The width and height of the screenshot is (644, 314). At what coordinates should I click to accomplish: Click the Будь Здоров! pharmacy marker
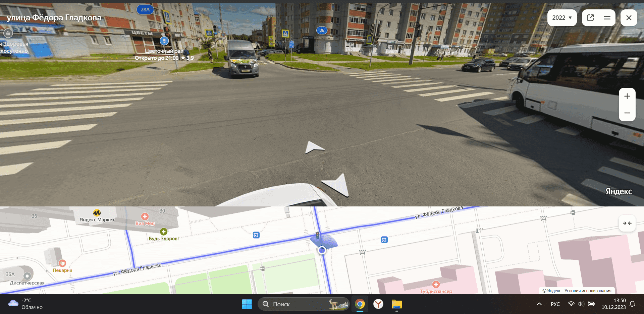pos(164,232)
